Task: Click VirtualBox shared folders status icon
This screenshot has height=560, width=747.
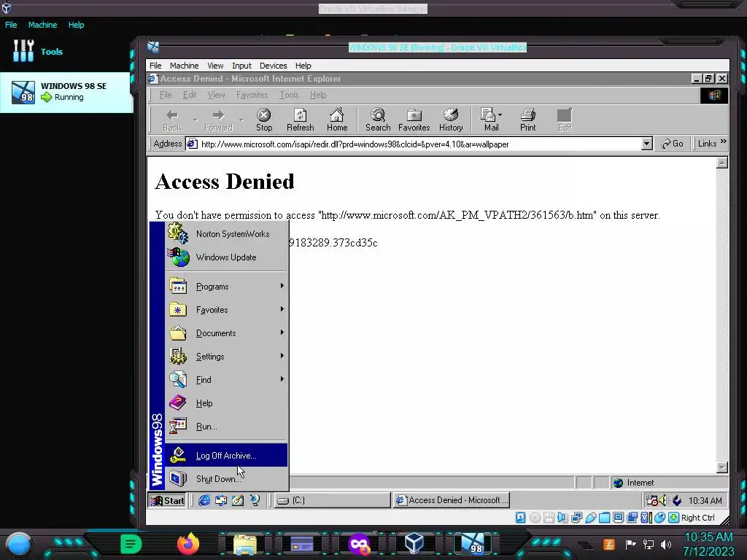Action: [x=605, y=518]
